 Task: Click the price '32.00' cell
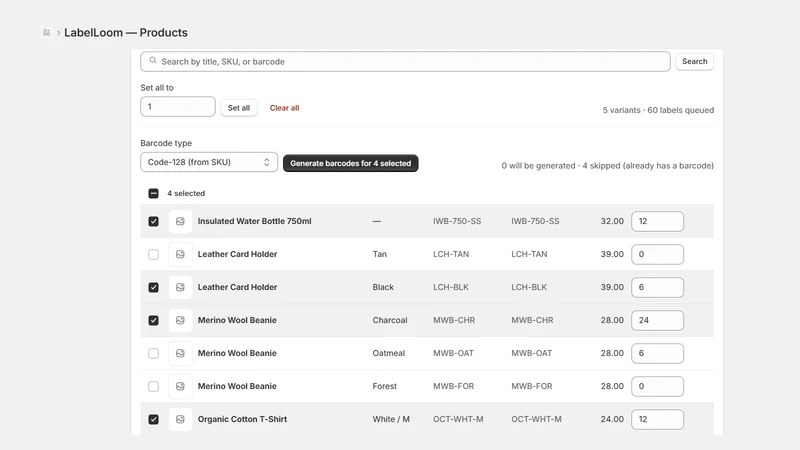pyautogui.click(x=612, y=221)
